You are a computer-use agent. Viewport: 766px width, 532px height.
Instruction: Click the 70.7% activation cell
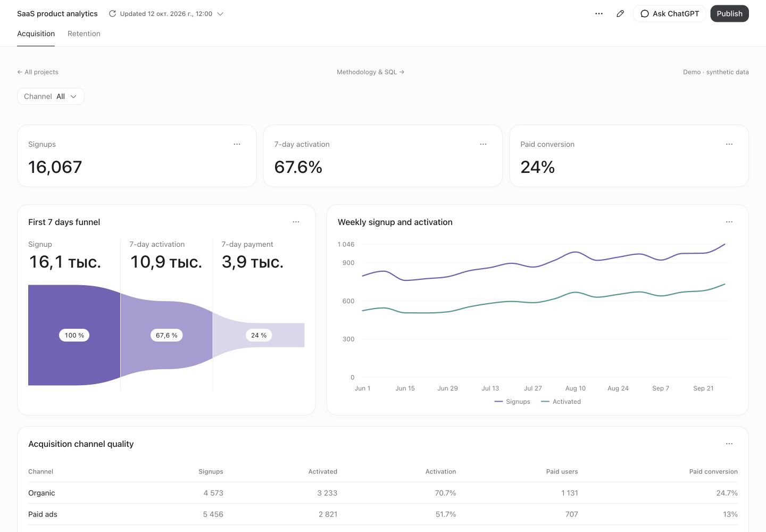(445, 493)
